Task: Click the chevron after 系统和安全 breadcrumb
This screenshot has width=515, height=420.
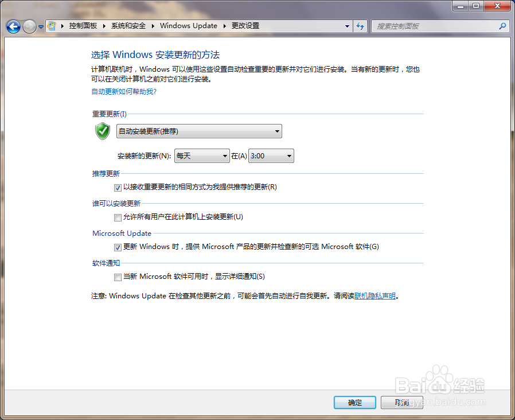Action: pos(151,26)
